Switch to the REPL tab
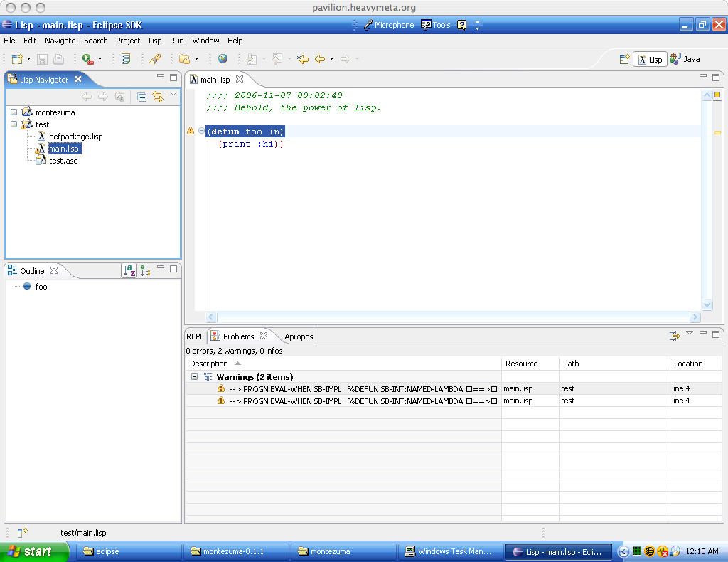This screenshot has height=562, width=728. coord(195,336)
